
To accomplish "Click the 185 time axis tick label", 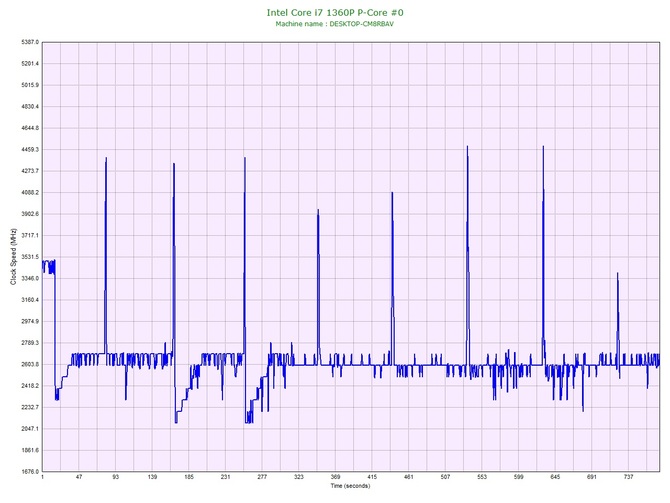I will (189, 477).
